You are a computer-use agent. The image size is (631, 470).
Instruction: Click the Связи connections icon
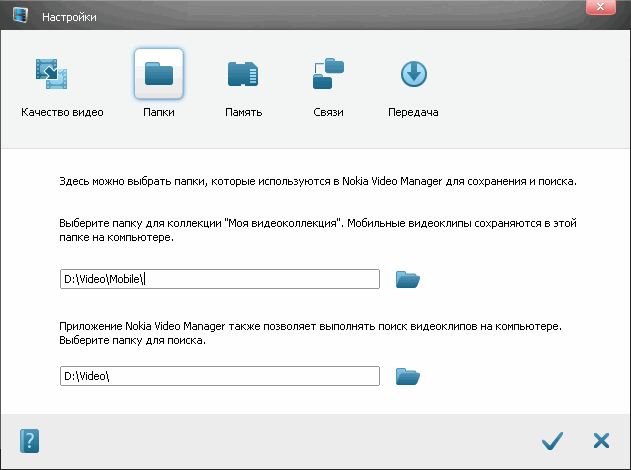click(x=328, y=74)
